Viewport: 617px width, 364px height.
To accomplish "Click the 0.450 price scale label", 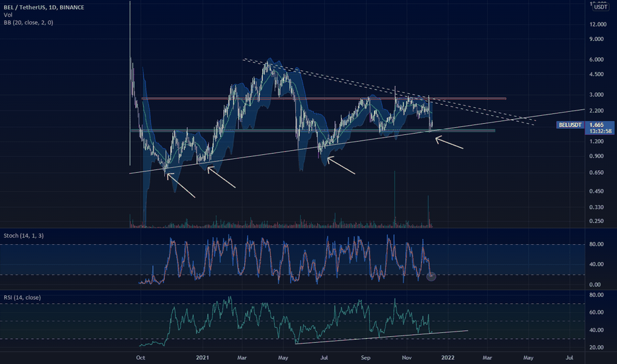I will point(596,191).
